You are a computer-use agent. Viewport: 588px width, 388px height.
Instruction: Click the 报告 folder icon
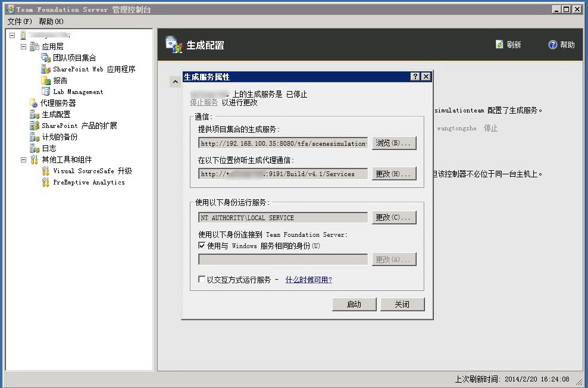[x=46, y=80]
